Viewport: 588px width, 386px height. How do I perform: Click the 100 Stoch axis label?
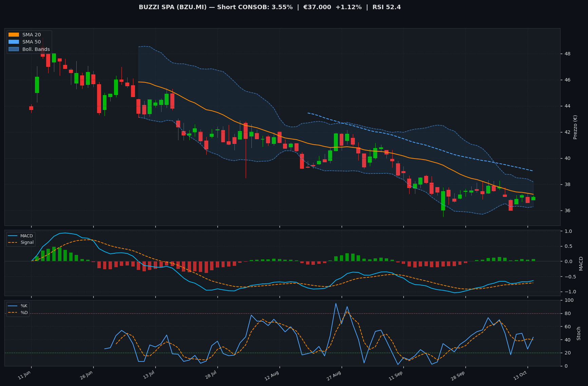point(569,300)
